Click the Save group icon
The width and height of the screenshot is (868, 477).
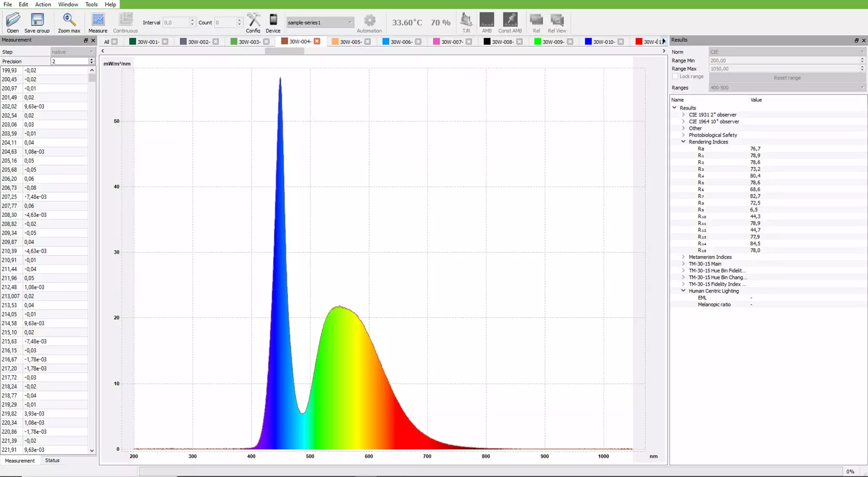(x=37, y=19)
